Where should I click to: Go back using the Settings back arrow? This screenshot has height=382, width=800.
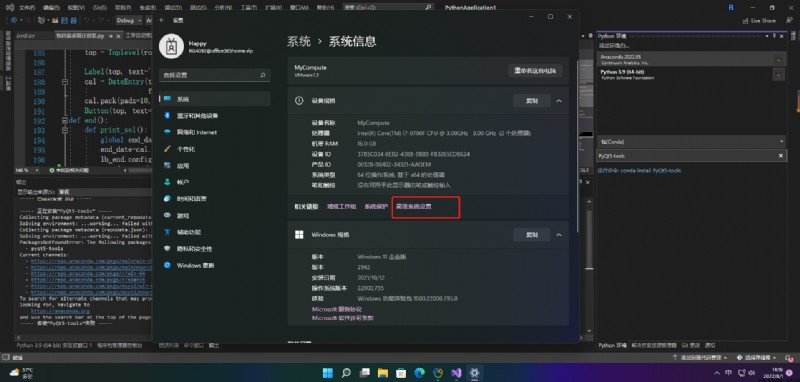point(162,20)
